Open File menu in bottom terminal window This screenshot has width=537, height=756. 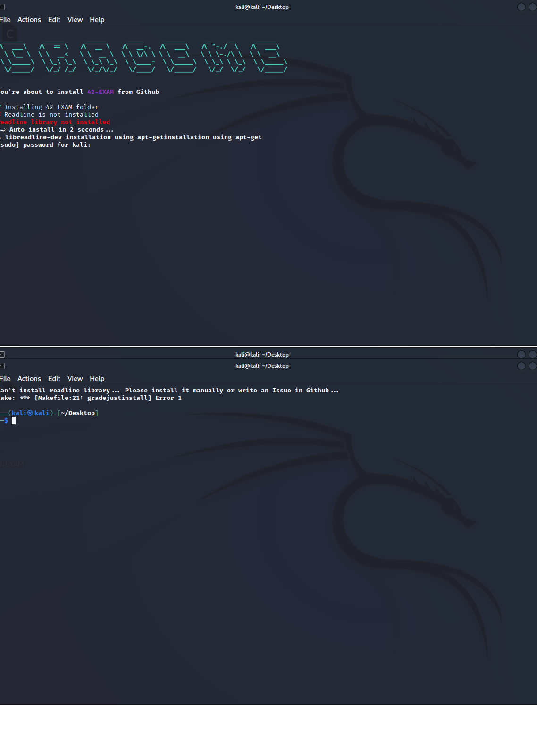(5, 379)
